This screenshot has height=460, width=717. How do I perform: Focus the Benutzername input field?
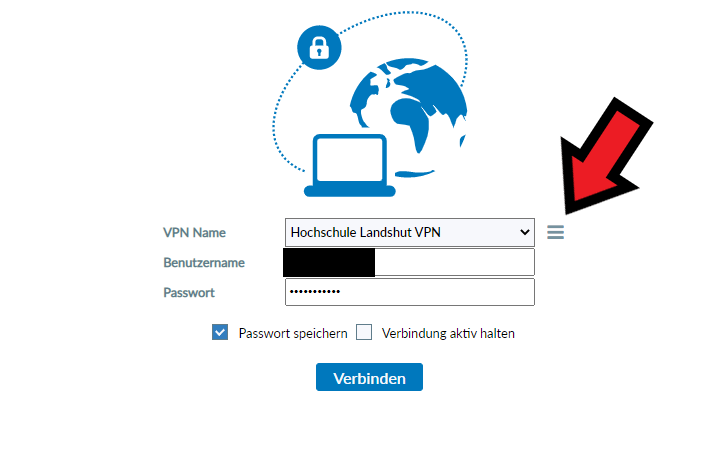tap(410, 262)
